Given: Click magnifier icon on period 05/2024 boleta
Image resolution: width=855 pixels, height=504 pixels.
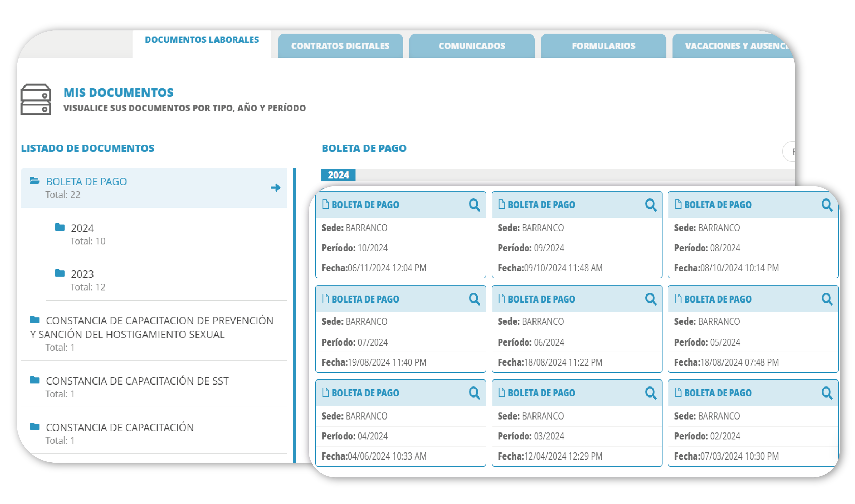Looking at the screenshot, I should [827, 299].
